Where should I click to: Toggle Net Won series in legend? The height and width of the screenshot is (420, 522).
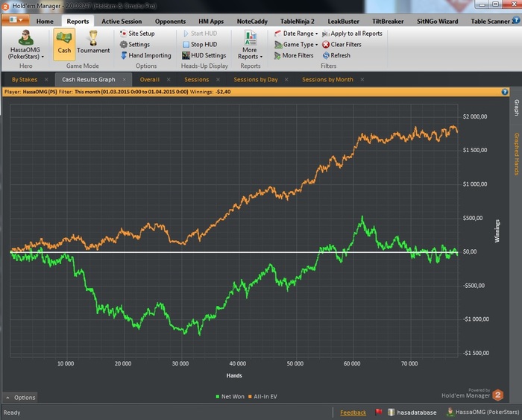click(x=230, y=396)
